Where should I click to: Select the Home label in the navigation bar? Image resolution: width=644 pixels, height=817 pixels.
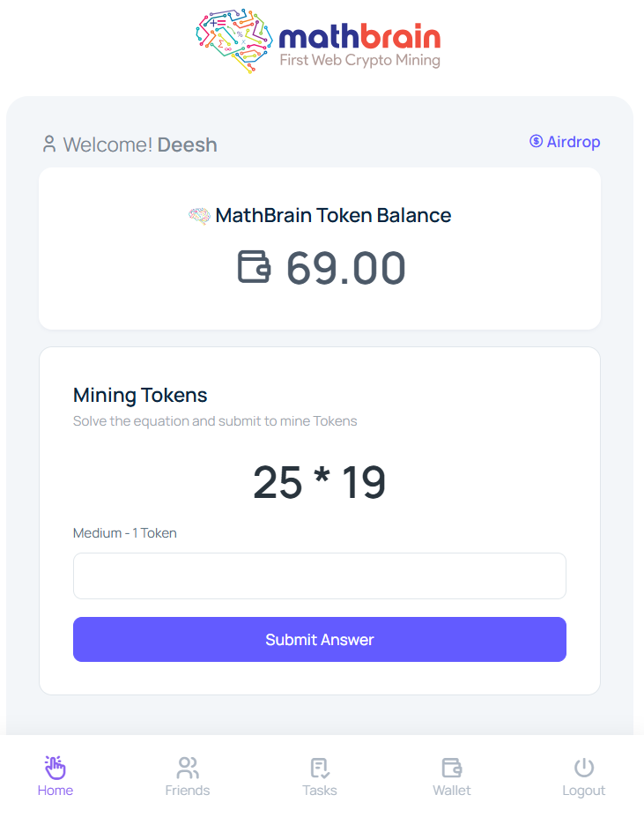click(x=55, y=791)
